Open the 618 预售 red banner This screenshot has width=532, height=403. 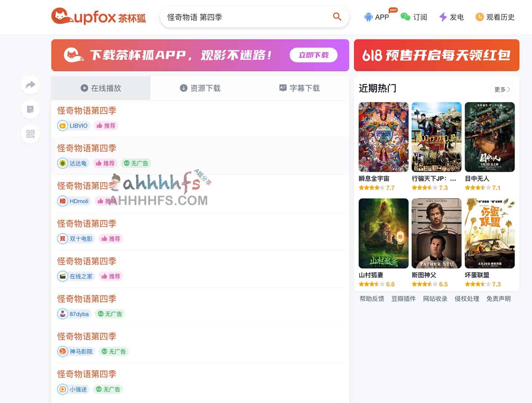[x=436, y=55]
